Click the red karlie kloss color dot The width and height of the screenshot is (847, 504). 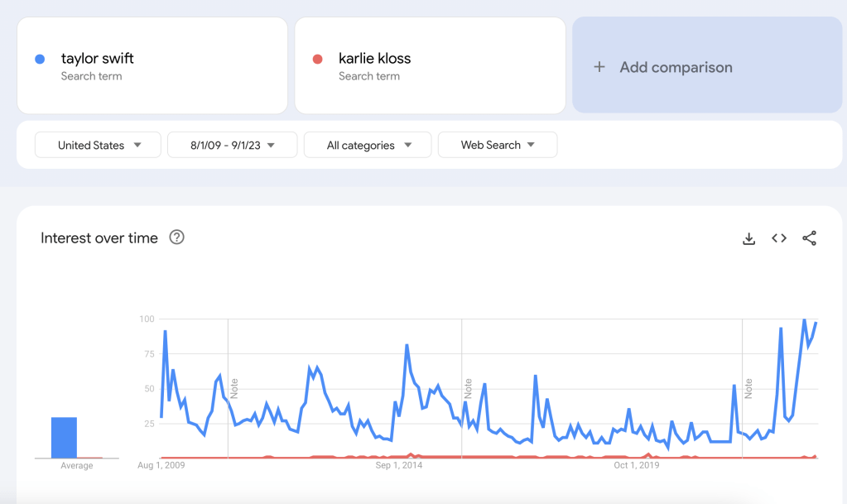(317, 59)
